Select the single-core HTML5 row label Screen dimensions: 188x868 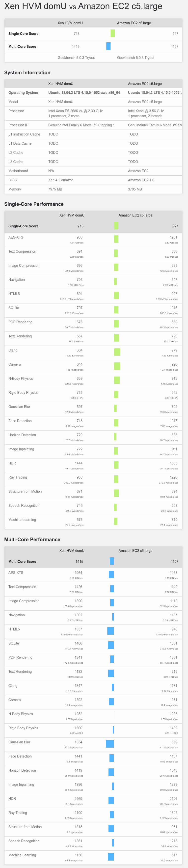tap(14, 294)
